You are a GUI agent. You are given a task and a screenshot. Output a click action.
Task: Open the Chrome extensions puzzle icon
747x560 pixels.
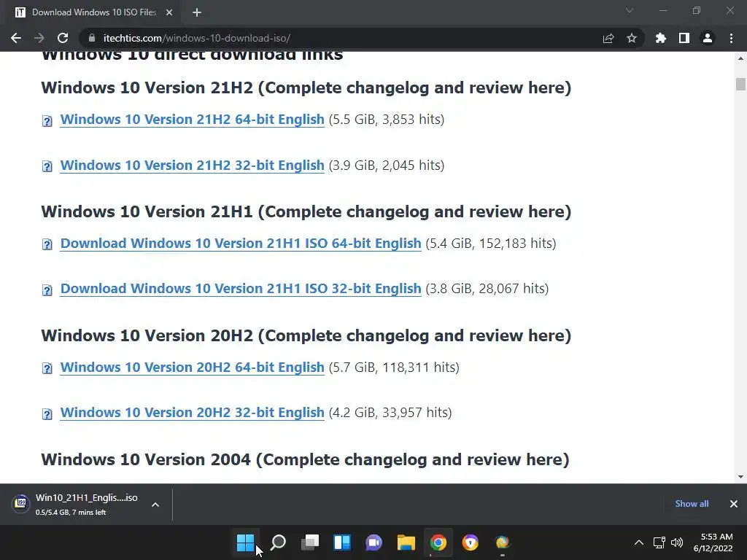(661, 38)
